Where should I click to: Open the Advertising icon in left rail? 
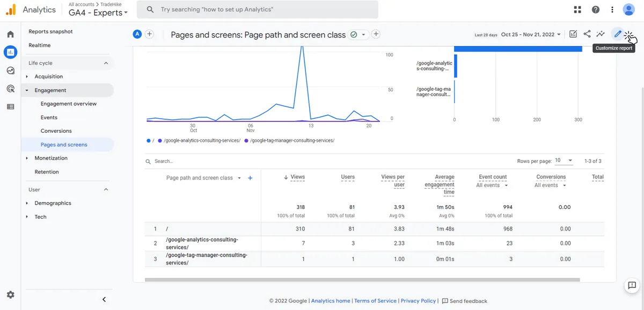pyautogui.click(x=10, y=89)
